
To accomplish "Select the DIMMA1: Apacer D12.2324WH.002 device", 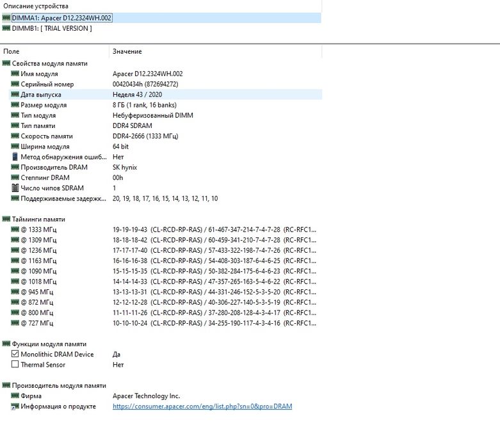I will [61, 18].
